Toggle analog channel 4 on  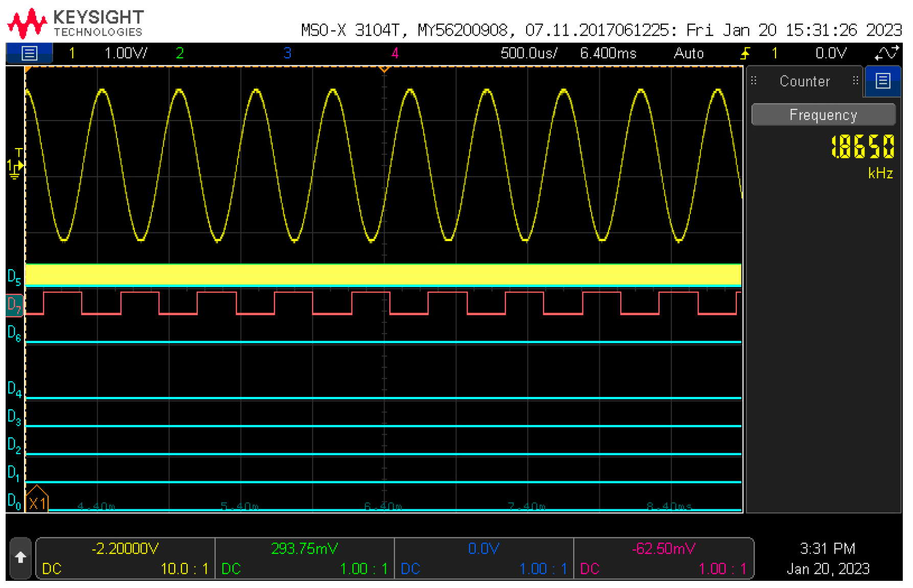click(x=395, y=53)
